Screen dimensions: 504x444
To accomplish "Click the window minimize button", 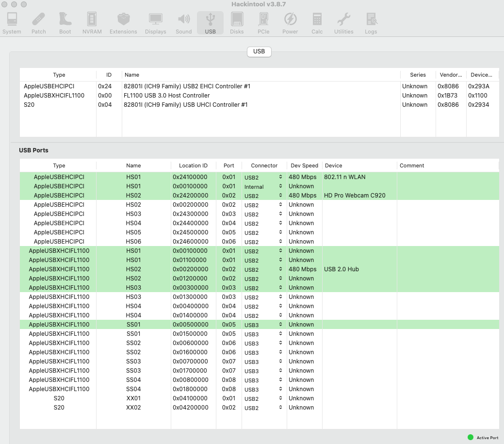I will (14, 4).
